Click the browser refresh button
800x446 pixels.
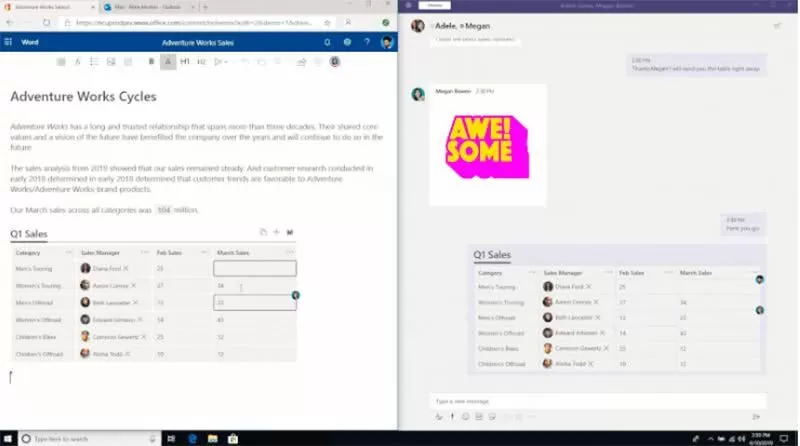(46, 22)
